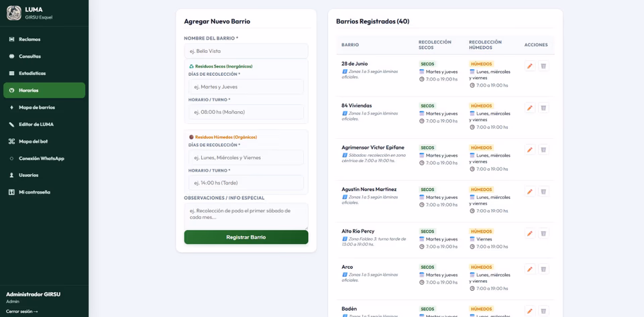Edit the Agrimensor Victor Epifane row
644x317 pixels.
coord(530,149)
